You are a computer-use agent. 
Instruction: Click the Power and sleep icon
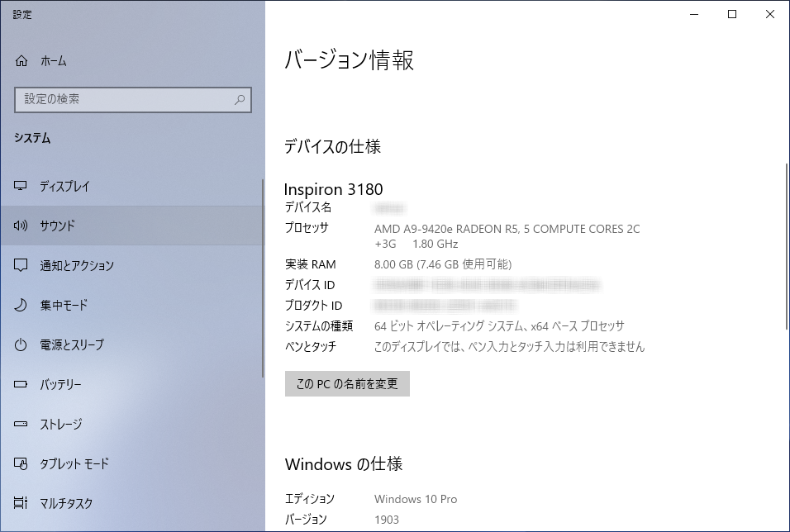[x=21, y=344]
